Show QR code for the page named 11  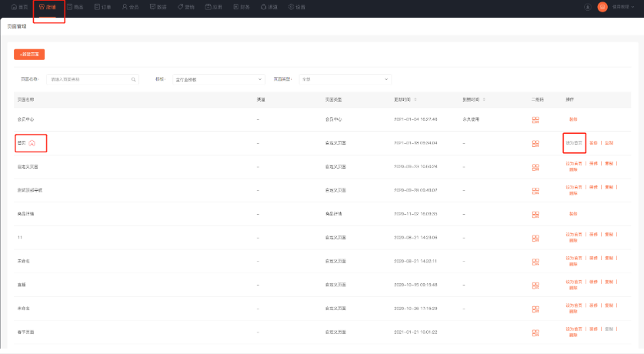coord(536,237)
